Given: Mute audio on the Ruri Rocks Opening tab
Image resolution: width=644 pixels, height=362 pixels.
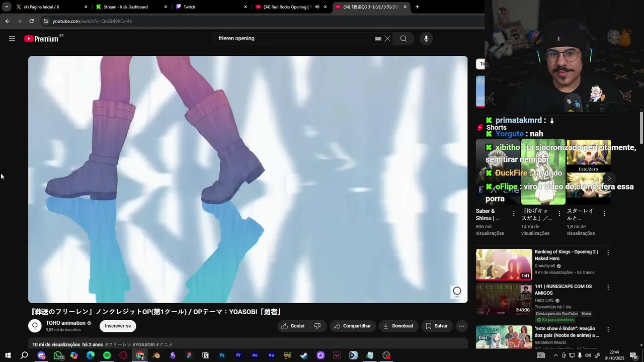Looking at the screenshot, I should pos(317,7).
